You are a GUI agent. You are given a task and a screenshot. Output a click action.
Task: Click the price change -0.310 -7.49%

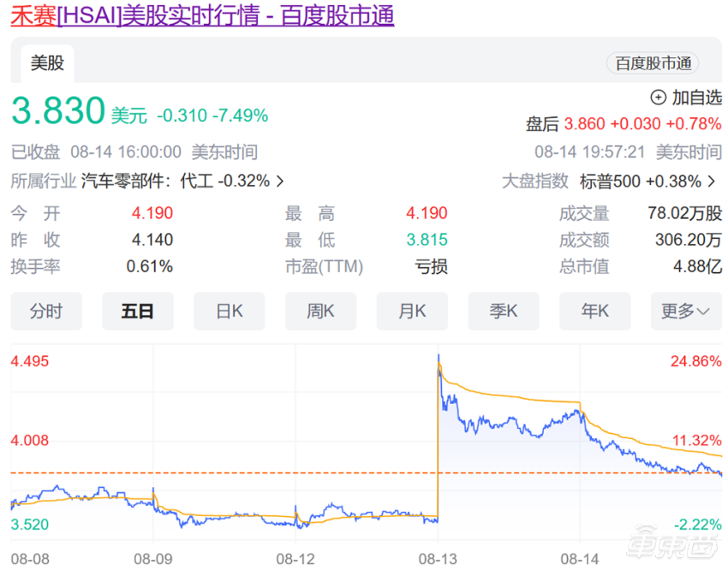(x=212, y=116)
